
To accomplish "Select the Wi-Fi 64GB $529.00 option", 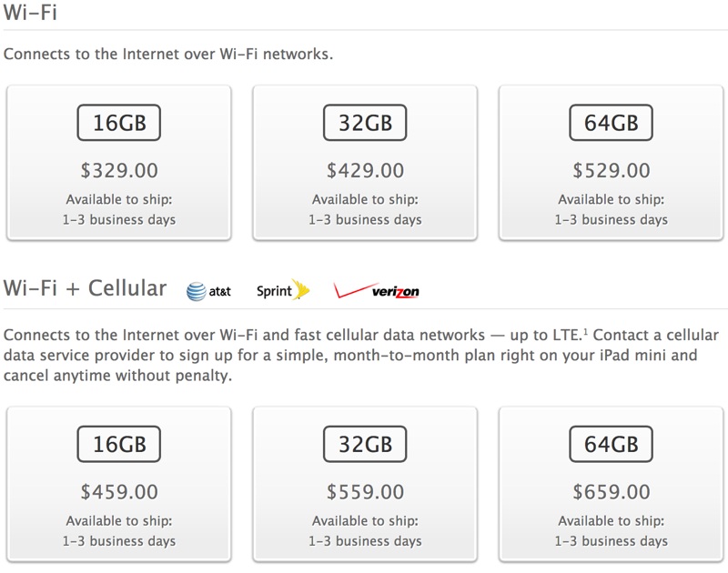I will tap(611, 163).
